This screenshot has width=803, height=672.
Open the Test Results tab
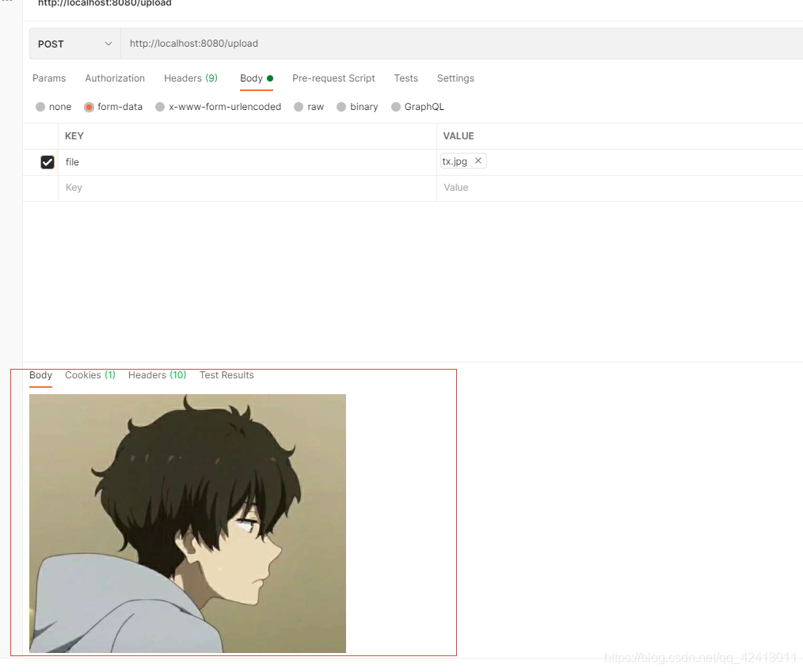pos(226,375)
